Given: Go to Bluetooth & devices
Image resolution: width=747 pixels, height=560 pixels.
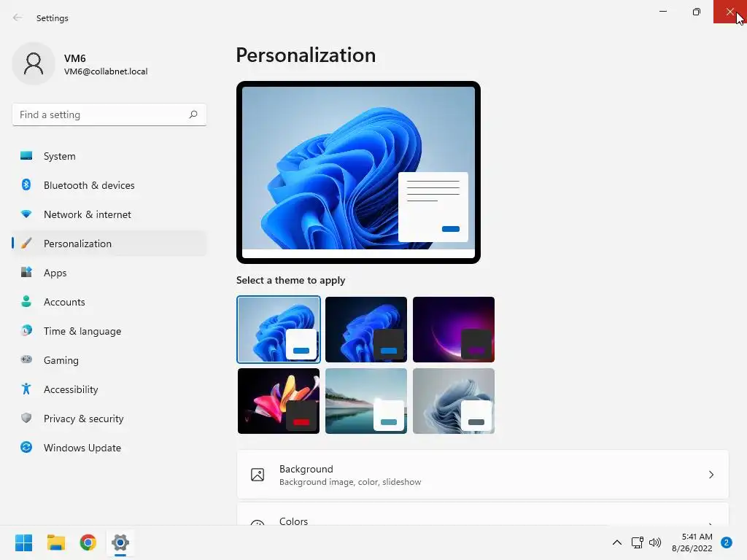Looking at the screenshot, I should pyautogui.click(x=109, y=184).
